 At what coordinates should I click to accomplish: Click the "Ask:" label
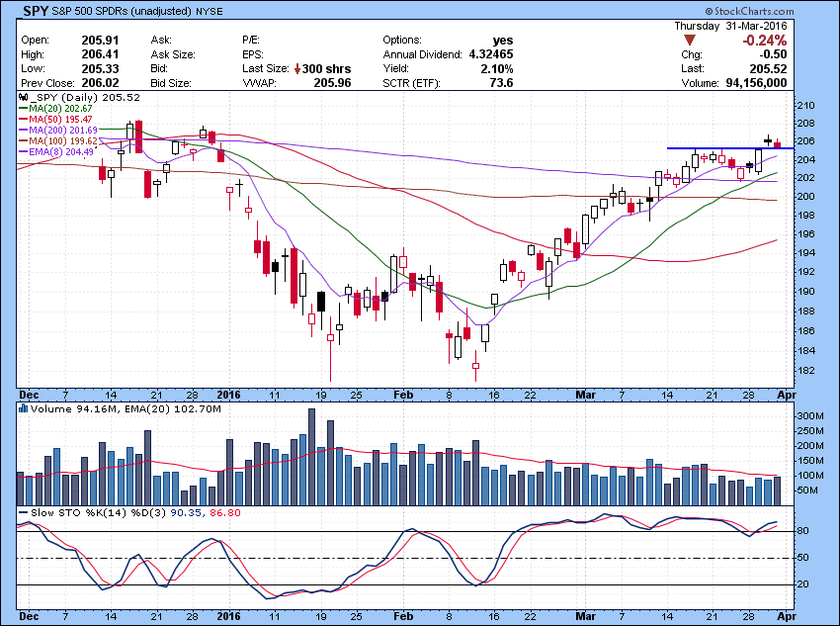click(161, 41)
